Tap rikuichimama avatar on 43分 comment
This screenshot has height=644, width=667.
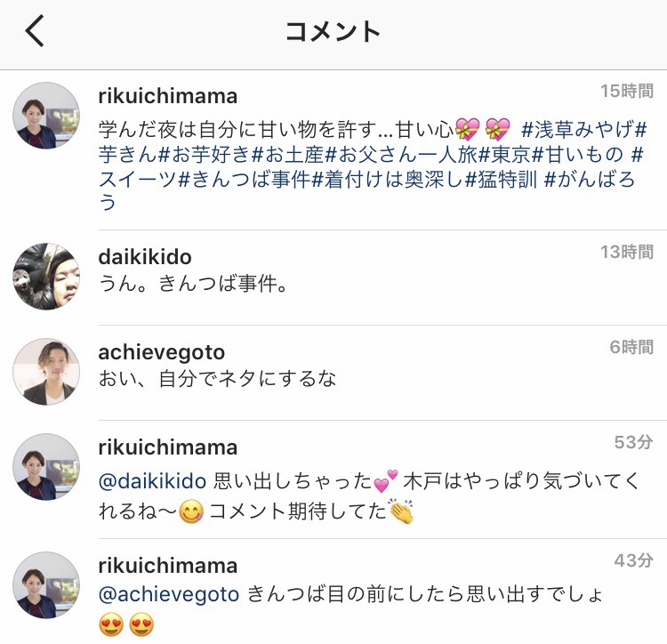[46, 585]
